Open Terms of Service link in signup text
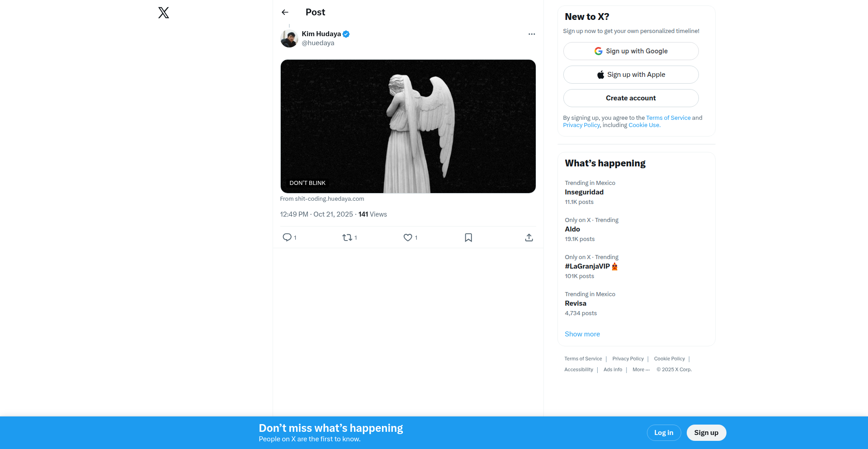Viewport: 868px width, 449px height. [x=668, y=118]
